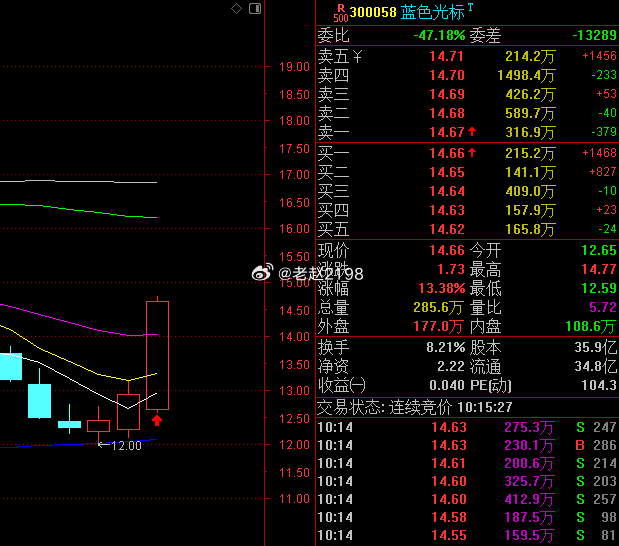Click the 最低 value 12.59
Viewport: 619px width, 546px height.
tap(599, 288)
